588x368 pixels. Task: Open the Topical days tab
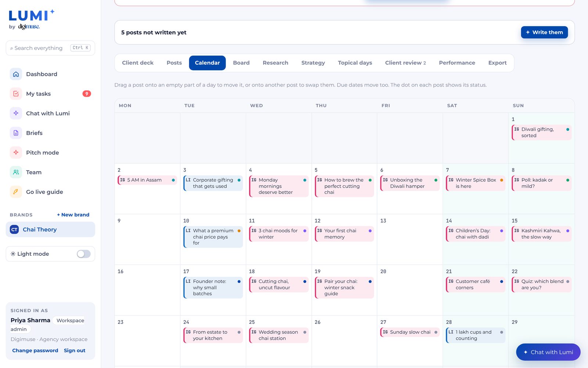(x=355, y=63)
